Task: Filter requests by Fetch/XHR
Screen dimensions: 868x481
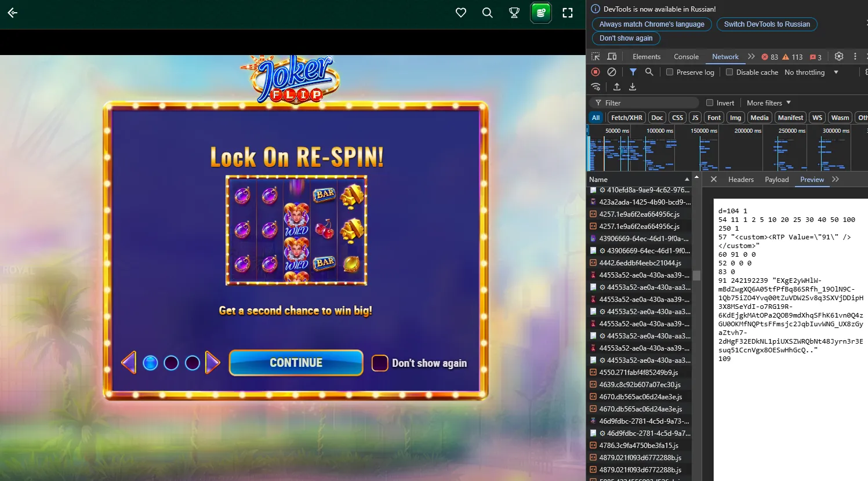Action: tap(627, 118)
